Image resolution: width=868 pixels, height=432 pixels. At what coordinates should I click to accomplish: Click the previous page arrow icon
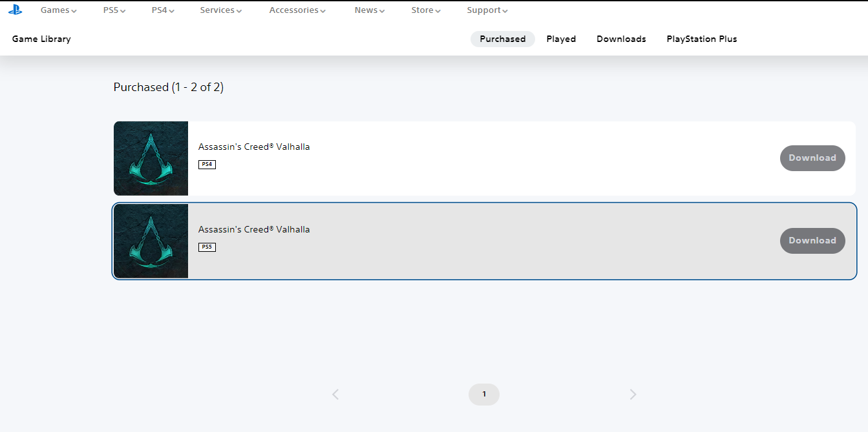pyautogui.click(x=335, y=395)
